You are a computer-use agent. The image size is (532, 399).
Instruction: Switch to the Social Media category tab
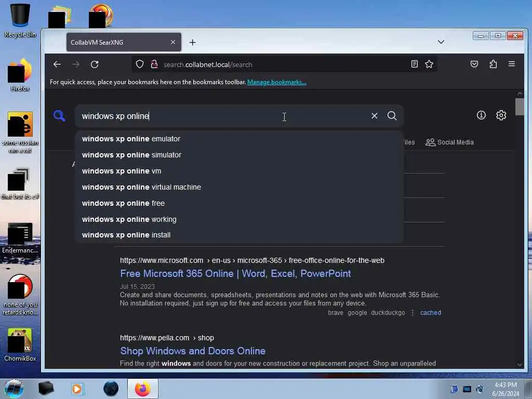point(449,142)
